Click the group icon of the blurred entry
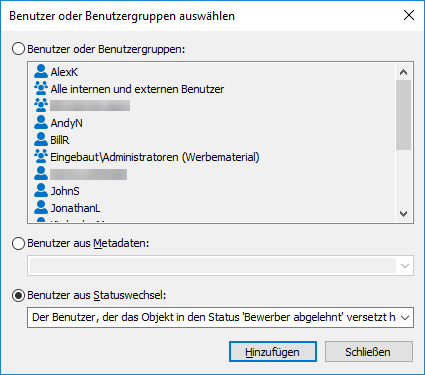425x375 pixels. [41, 106]
